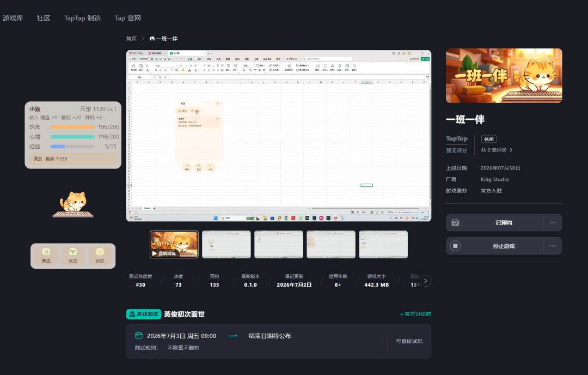Viewport: 588px width, 375px height.
Task: Join the 官方讨论群 link
Action: coord(415,314)
